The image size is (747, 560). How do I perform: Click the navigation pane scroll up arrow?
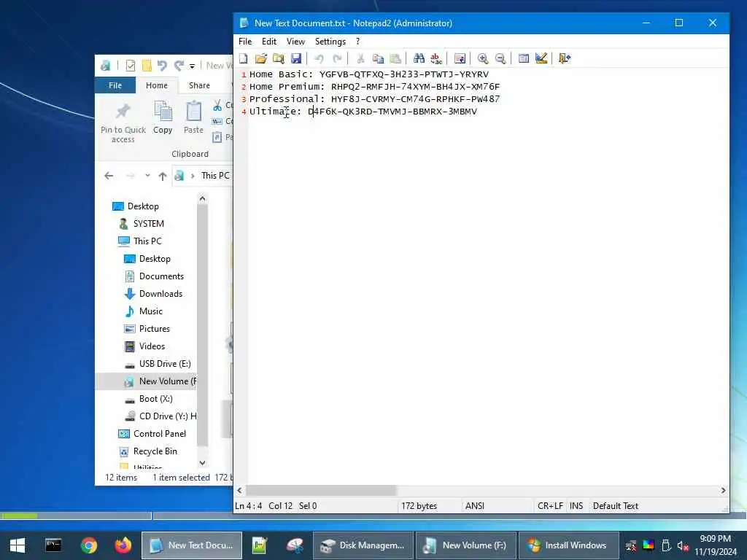click(203, 198)
